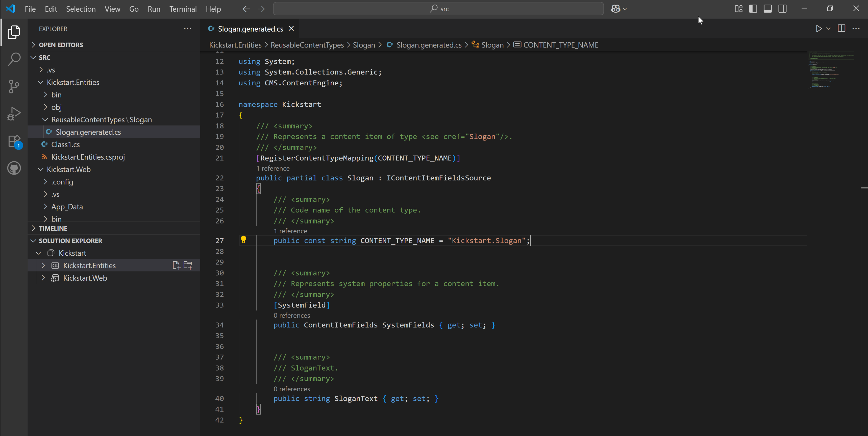Open the Explorer view in activity bar
Viewport: 868px width, 436px height.
[x=14, y=32]
